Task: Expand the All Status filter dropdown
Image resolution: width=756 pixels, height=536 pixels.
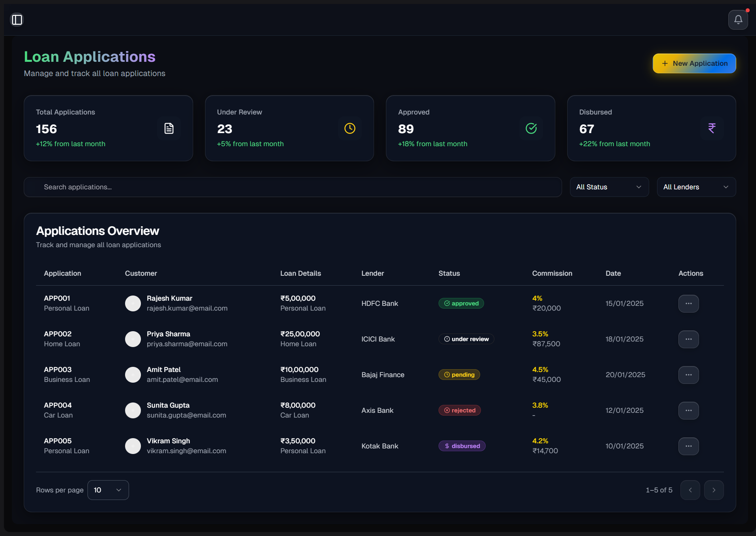Action: click(609, 187)
